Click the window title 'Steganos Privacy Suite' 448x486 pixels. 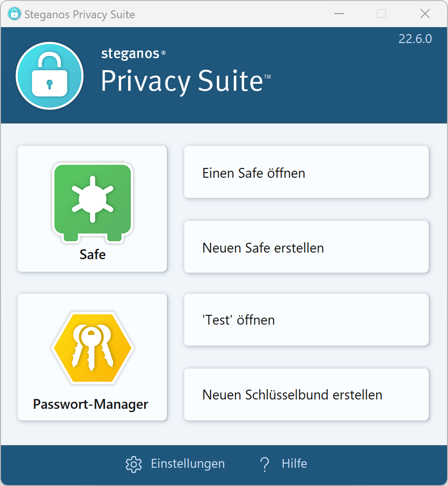coord(80,15)
